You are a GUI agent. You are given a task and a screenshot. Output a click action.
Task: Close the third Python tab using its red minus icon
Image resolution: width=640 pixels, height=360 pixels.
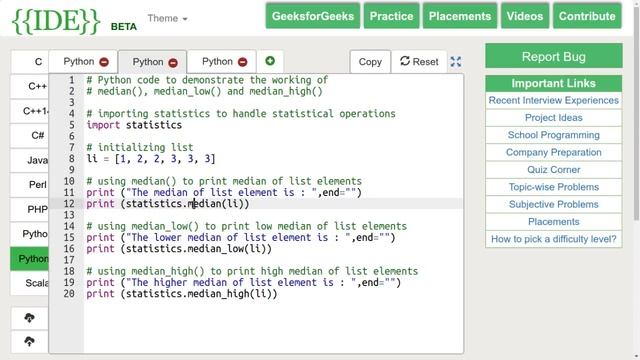pos(242,62)
